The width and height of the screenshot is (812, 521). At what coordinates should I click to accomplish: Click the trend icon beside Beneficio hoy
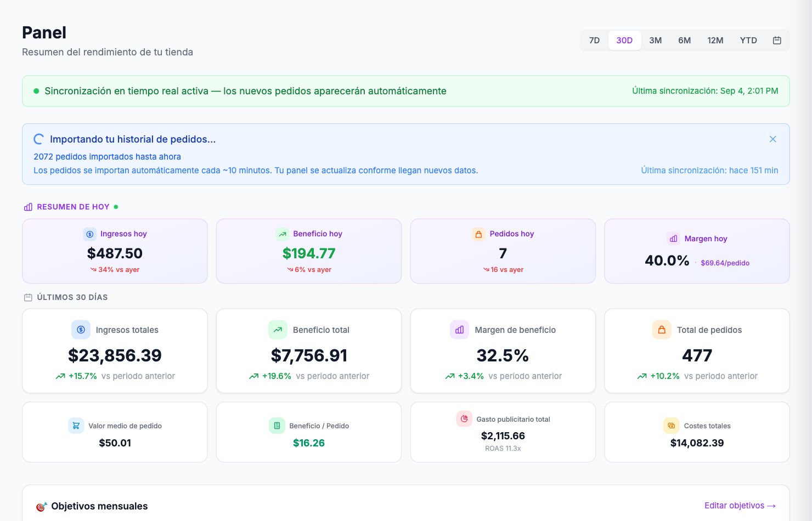pos(283,234)
